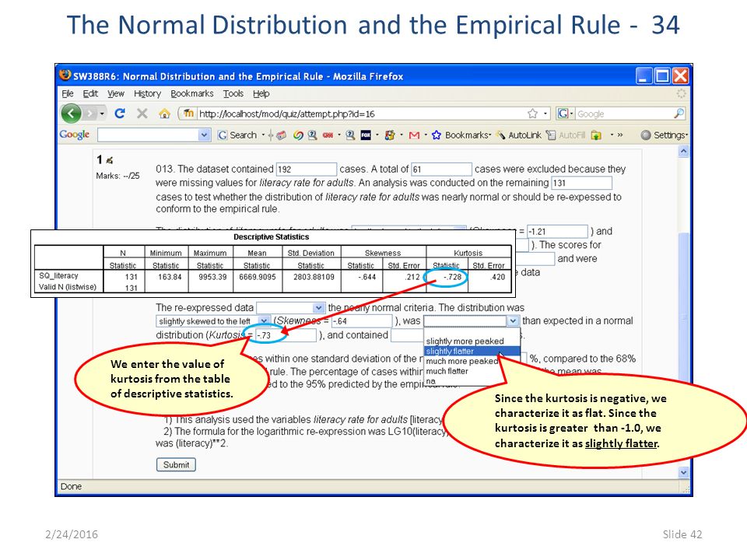This screenshot has width=747, height=560.
Task: Open the dropdown arrow beside bookmark star
Action: pos(545,114)
